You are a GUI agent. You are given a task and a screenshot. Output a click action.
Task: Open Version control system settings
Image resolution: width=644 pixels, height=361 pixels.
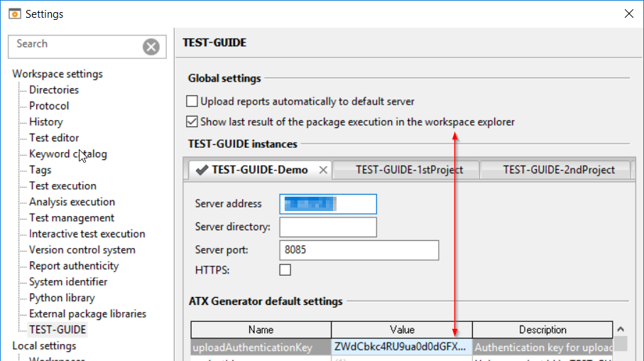point(82,250)
